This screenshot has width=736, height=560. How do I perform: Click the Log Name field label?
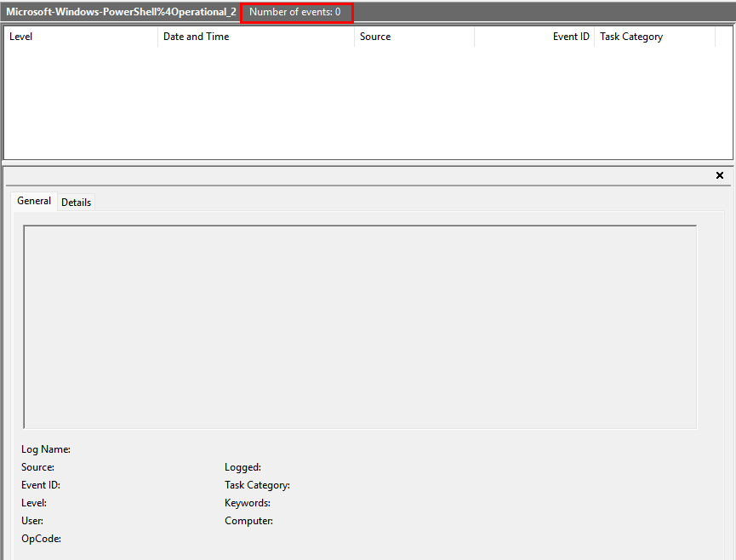pyautogui.click(x=46, y=449)
